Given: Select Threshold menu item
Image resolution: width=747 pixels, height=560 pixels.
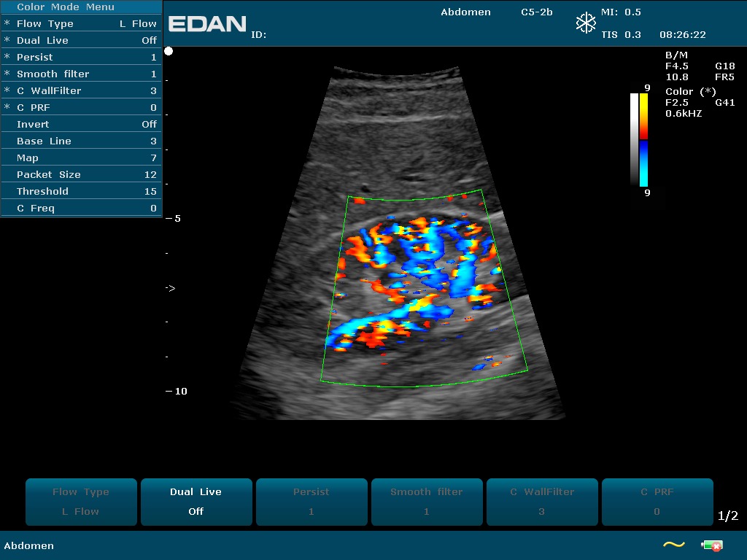Looking at the screenshot, I should (x=81, y=192).
